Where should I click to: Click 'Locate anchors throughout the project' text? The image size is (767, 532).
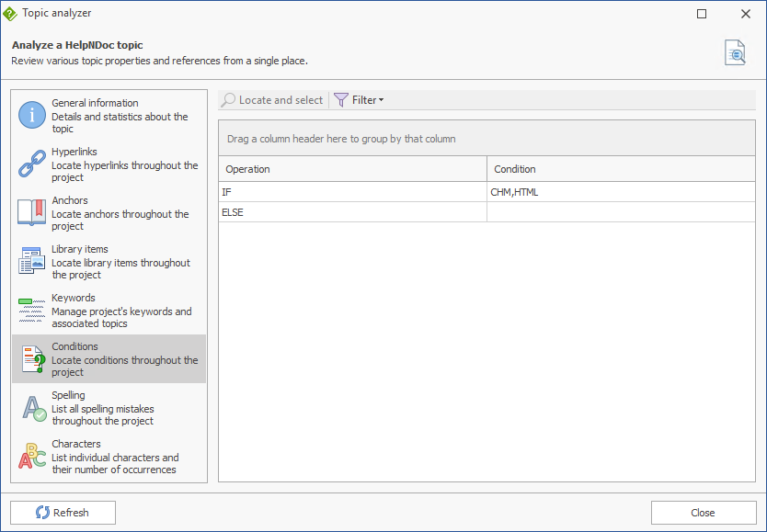(x=120, y=220)
